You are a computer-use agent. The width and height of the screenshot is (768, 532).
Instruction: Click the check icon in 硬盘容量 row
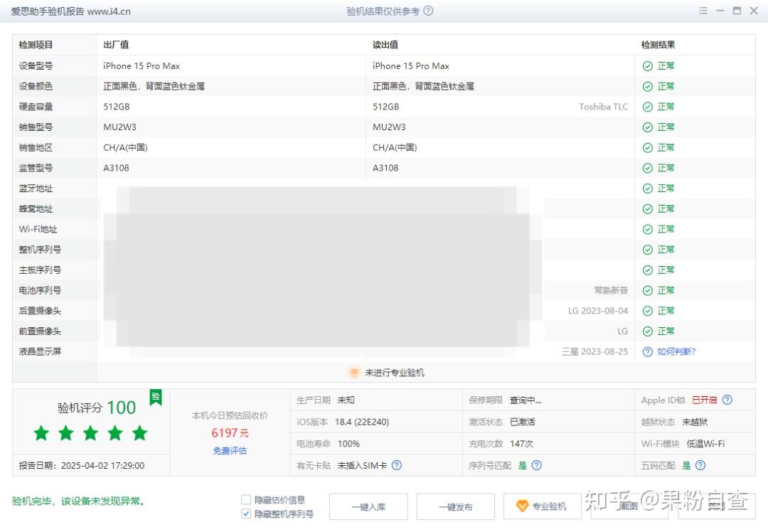[648, 107]
